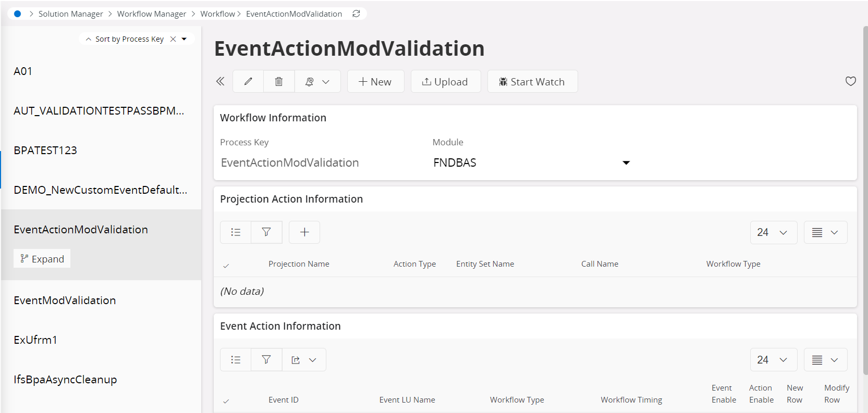Toggle select-all checkmark in Projection Action table
The height and width of the screenshot is (413, 868).
pyautogui.click(x=226, y=266)
